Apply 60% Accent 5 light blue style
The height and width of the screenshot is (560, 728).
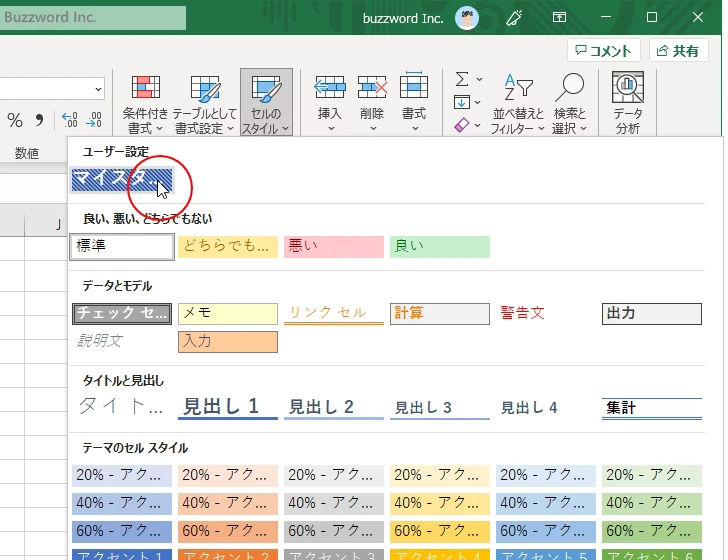546,531
